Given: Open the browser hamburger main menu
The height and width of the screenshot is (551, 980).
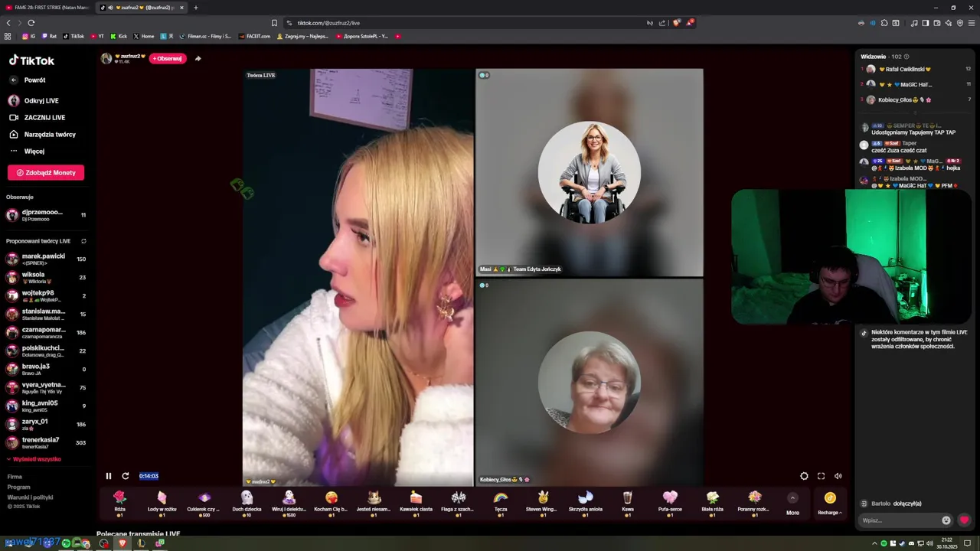Looking at the screenshot, I should point(971,23).
